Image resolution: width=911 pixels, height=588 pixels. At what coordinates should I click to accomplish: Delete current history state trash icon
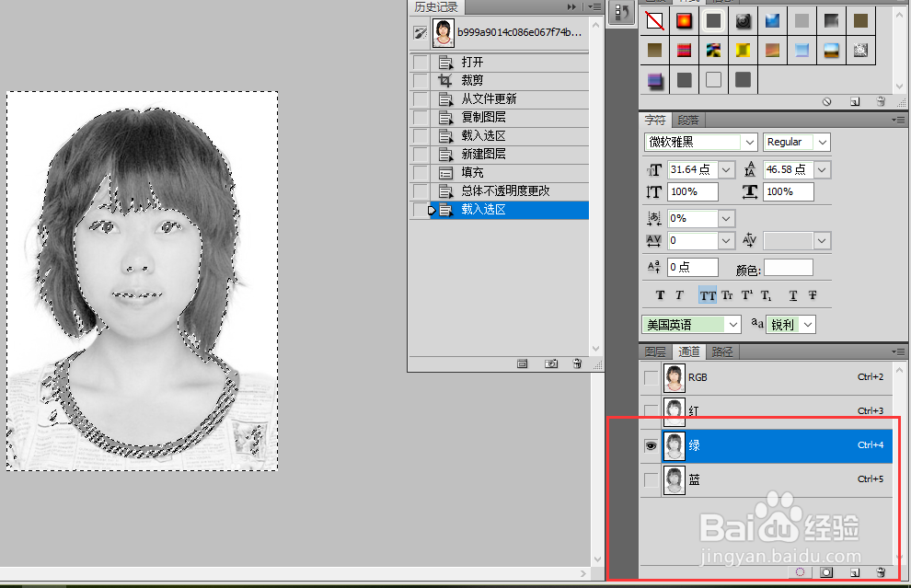click(577, 363)
